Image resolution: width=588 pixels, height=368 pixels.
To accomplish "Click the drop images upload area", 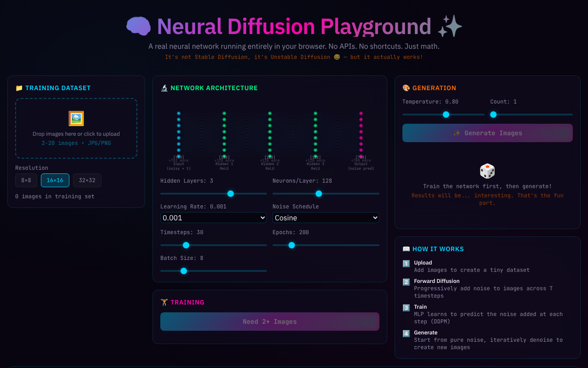I will pos(76,129).
